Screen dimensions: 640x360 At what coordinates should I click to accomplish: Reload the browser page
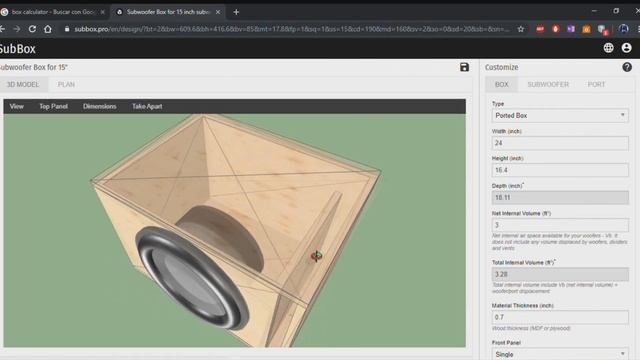point(32,29)
